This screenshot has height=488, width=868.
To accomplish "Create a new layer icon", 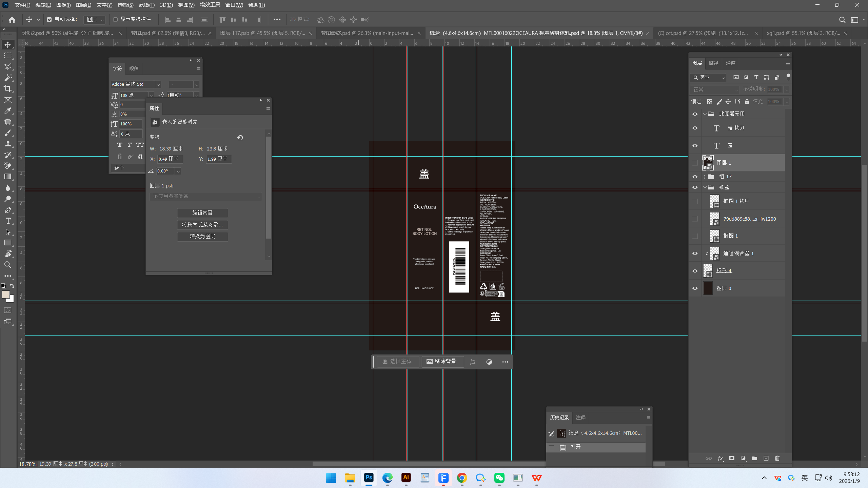I will 766,458.
